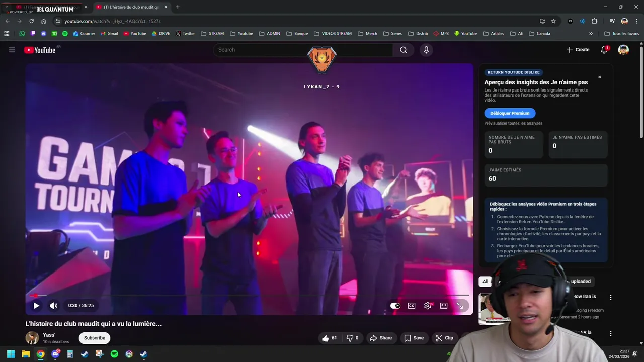Open the Chrome apps grid bookmark

[x=7, y=34]
